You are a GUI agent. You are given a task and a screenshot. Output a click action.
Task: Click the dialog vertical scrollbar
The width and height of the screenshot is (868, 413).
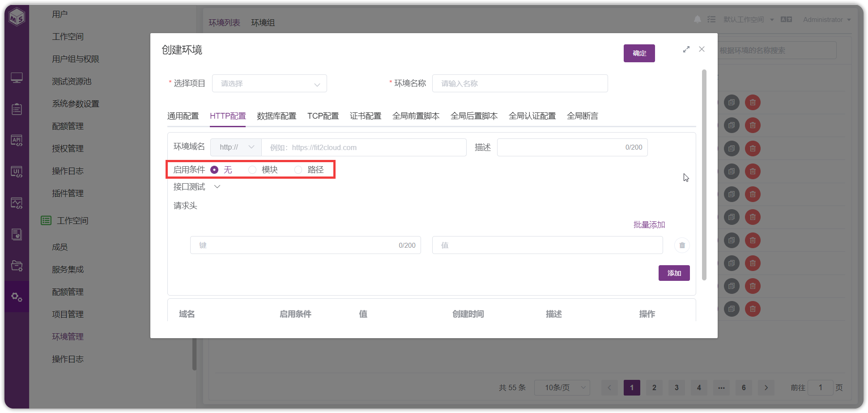pyautogui.click(x=704, y=175)
